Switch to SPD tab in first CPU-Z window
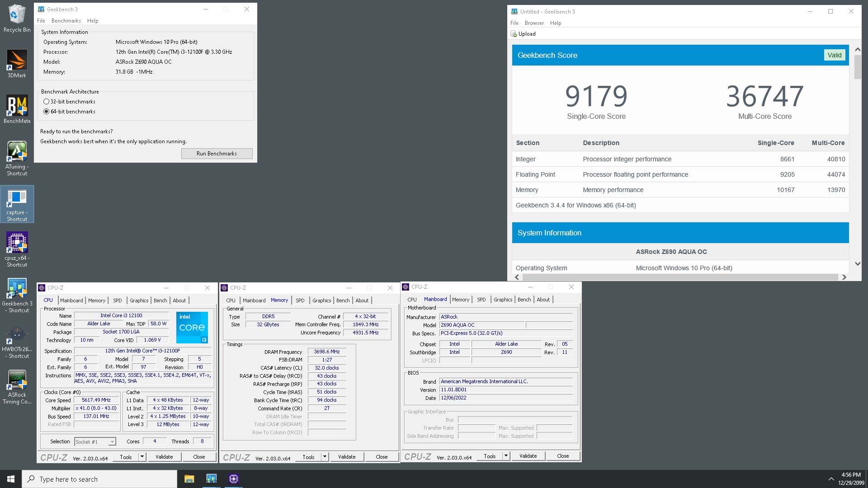The image size is (868, 488). pos(118,300)
